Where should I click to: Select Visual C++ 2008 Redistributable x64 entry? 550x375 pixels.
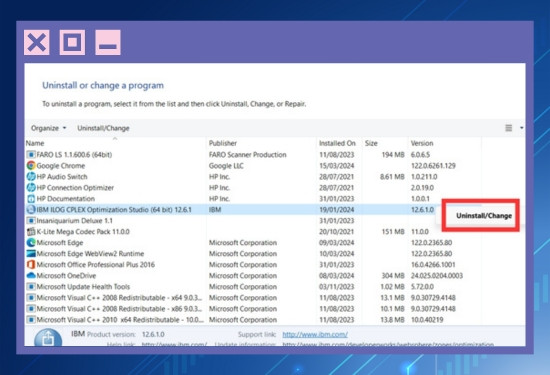[x=119, y=297]
